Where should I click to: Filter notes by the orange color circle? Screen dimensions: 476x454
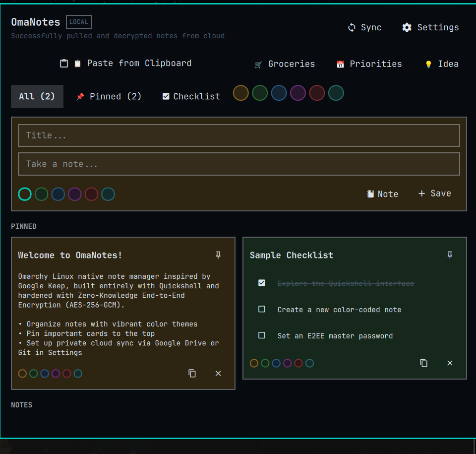pyautogui.click(x=241, y=93)
